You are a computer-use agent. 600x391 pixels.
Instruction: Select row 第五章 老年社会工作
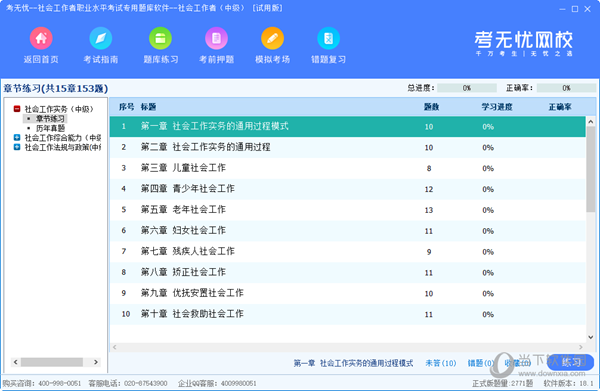(x=347, y=210)
